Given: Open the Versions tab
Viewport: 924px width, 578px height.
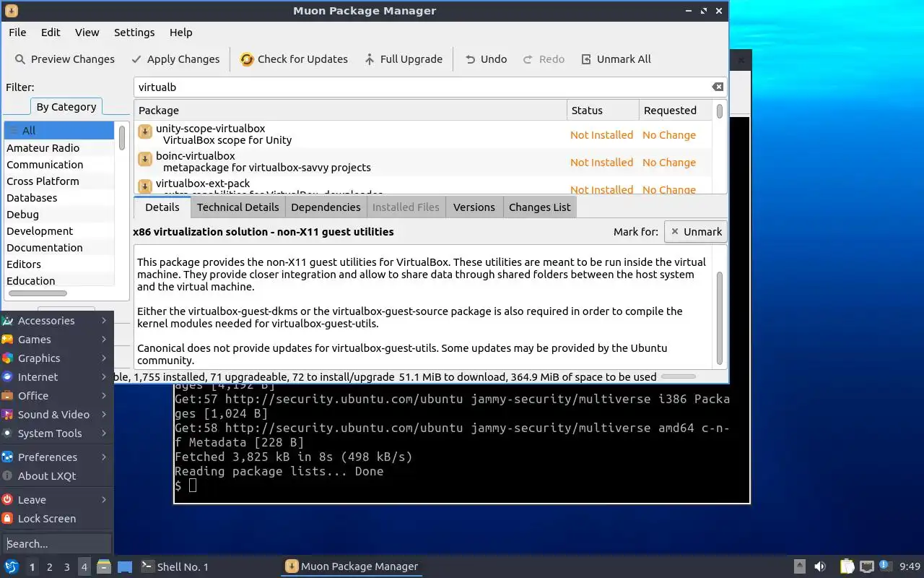Looking at the screenshot, I should tap(474, 207).
